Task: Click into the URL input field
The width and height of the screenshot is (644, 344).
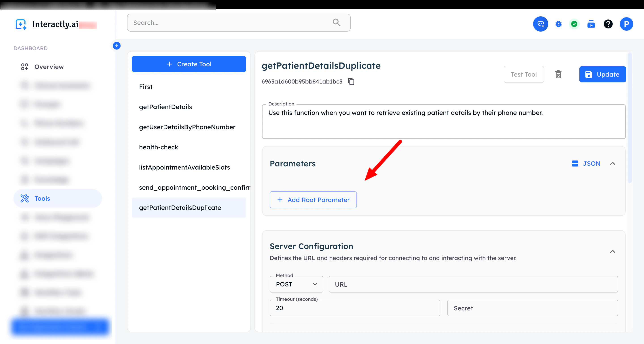Action: (x=473, y=284)
